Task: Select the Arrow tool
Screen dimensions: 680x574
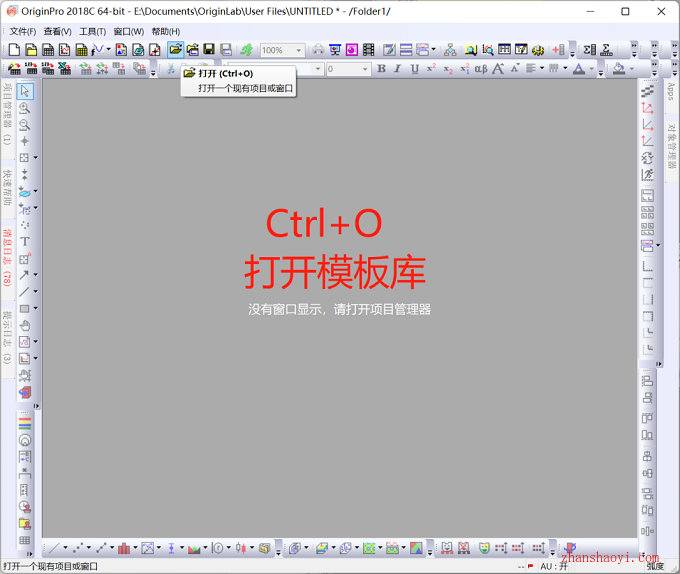Action: click(x=24, y=274)
